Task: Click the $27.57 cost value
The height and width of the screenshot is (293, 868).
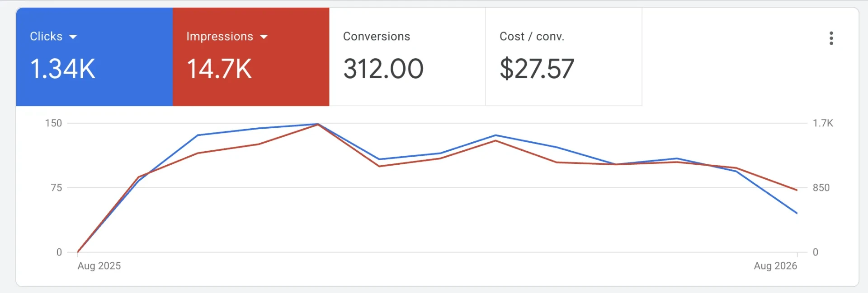Action: [x=537, y=69]
